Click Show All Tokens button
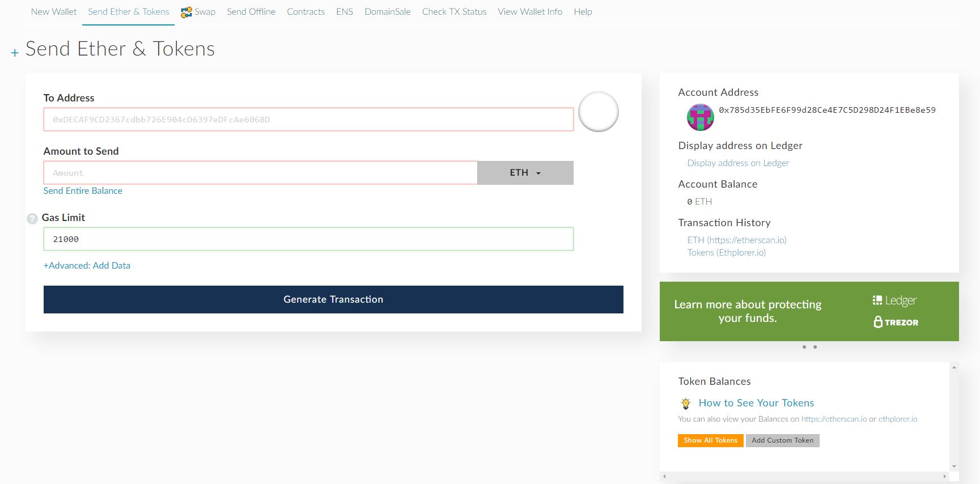The height and width of the screenshot is (484, 980). [x=710, y=440]
